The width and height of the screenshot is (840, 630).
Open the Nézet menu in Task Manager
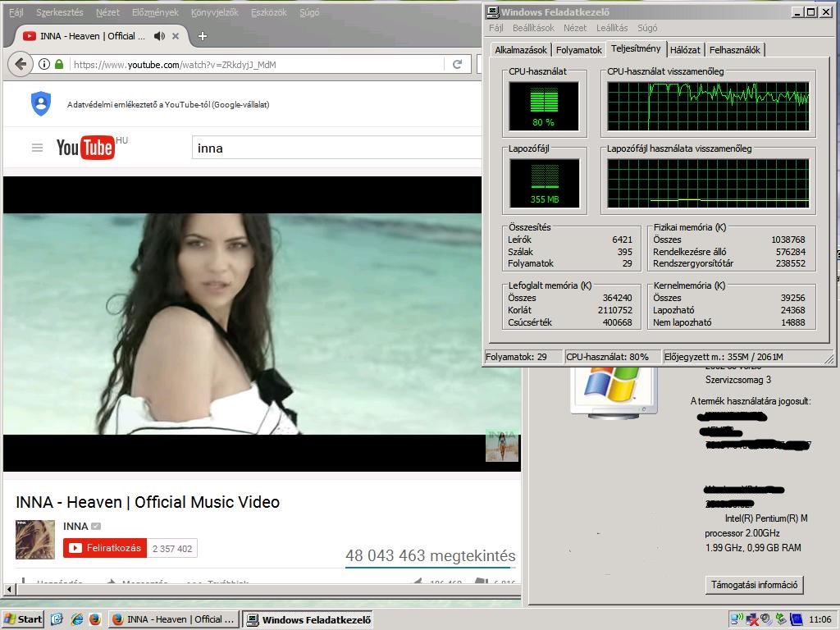click(575, 28)
